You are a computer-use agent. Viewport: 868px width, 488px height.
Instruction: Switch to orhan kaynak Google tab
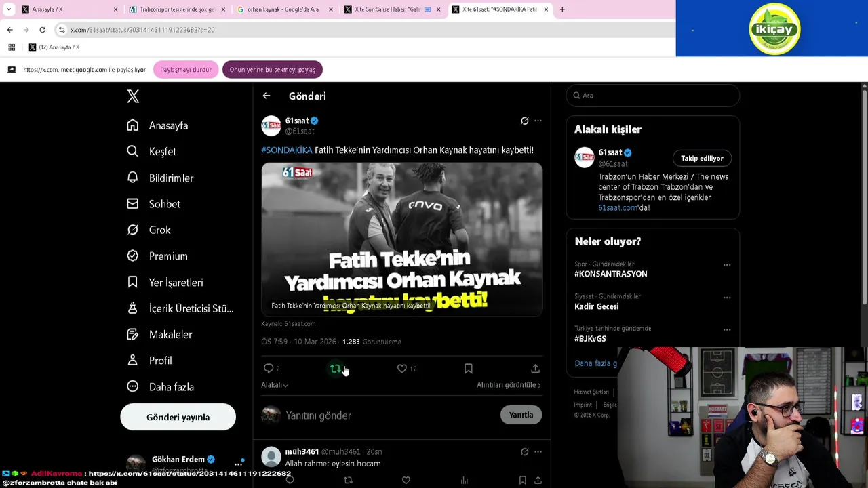285,9
